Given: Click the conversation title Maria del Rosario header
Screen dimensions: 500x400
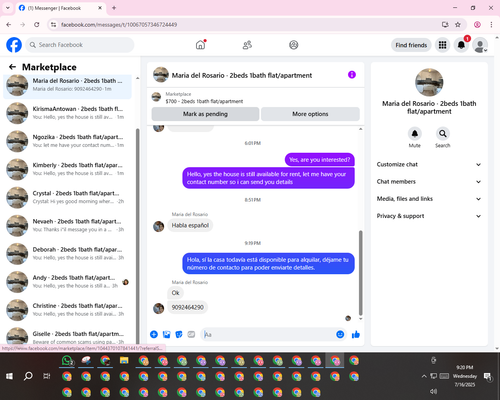Looking at the screenshot, I should [x=242, y=75].
